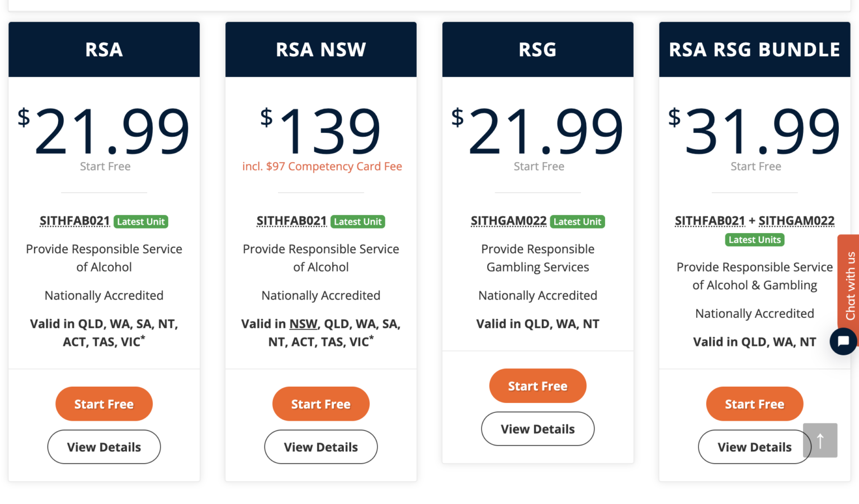Click SITHGAM022 code in the bundle card
The image size is (859, 504).
(796, 221)
